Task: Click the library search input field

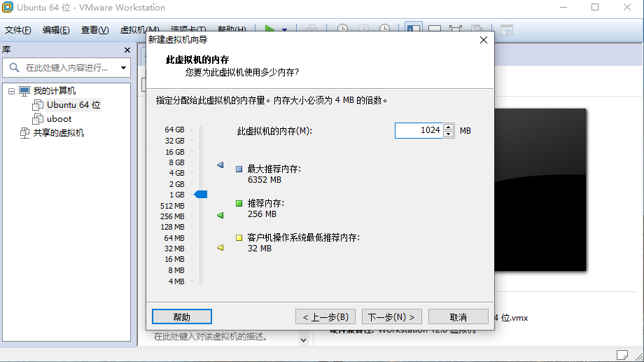Action: tap(66, 68)
